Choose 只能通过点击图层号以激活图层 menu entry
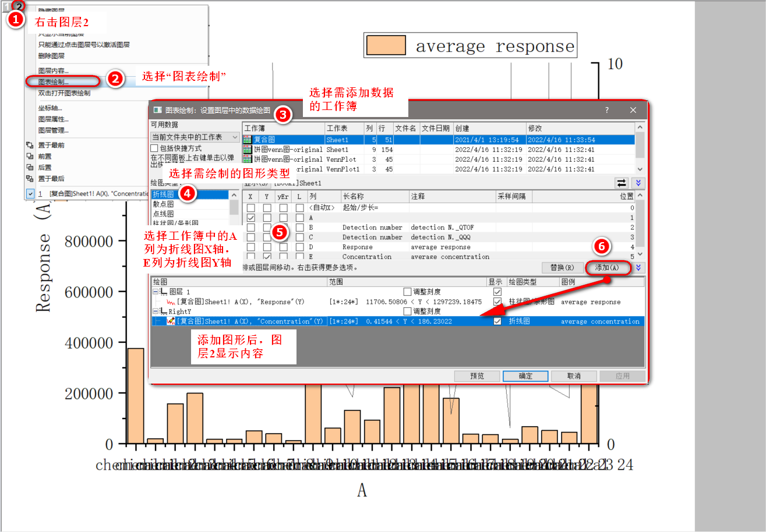 84,45
